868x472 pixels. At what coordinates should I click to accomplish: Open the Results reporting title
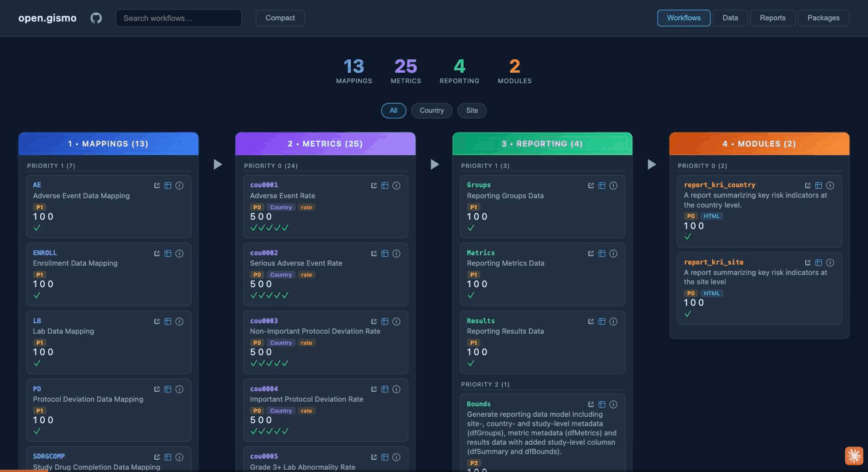click(x=481, y=321)
